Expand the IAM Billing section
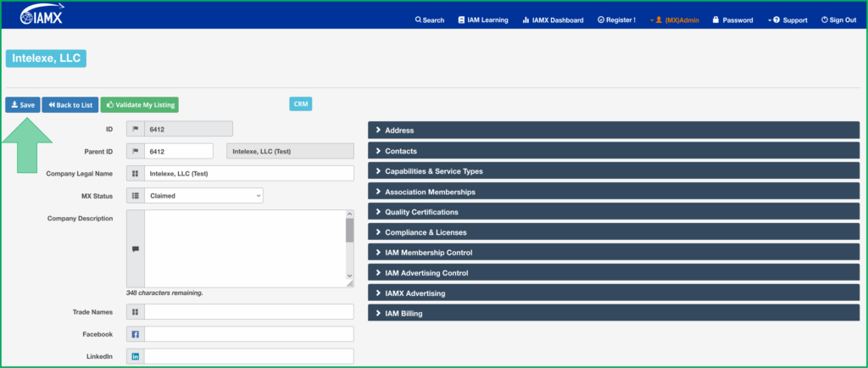 pos(614,313)
